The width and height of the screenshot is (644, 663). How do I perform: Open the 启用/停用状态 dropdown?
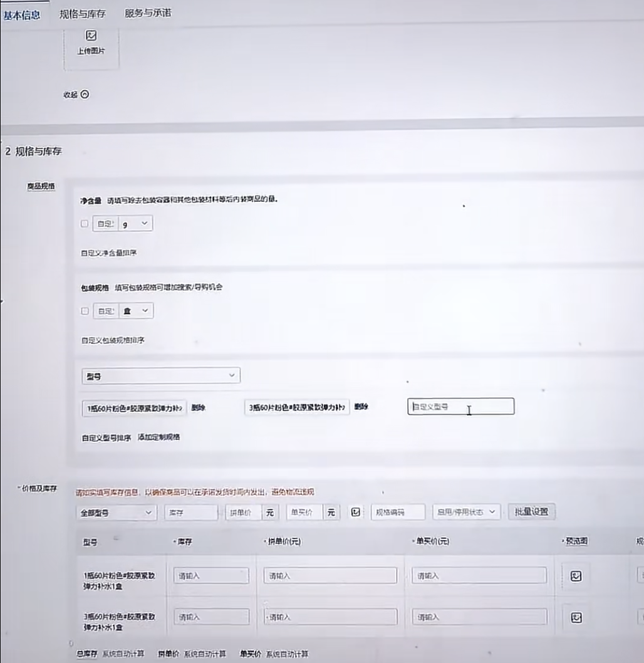tap(466, 512)
